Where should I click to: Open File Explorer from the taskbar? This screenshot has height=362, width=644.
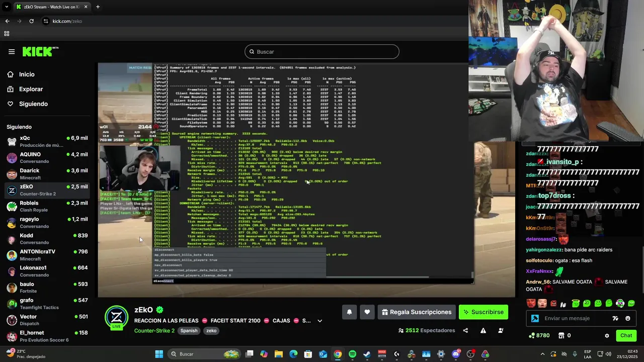click(278, 354)
